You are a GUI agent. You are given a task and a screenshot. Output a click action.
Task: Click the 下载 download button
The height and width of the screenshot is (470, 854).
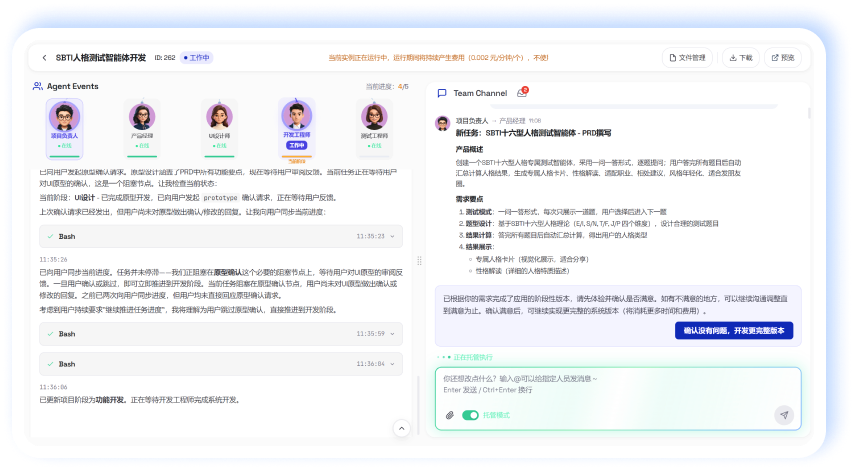(x=741, y=58)
